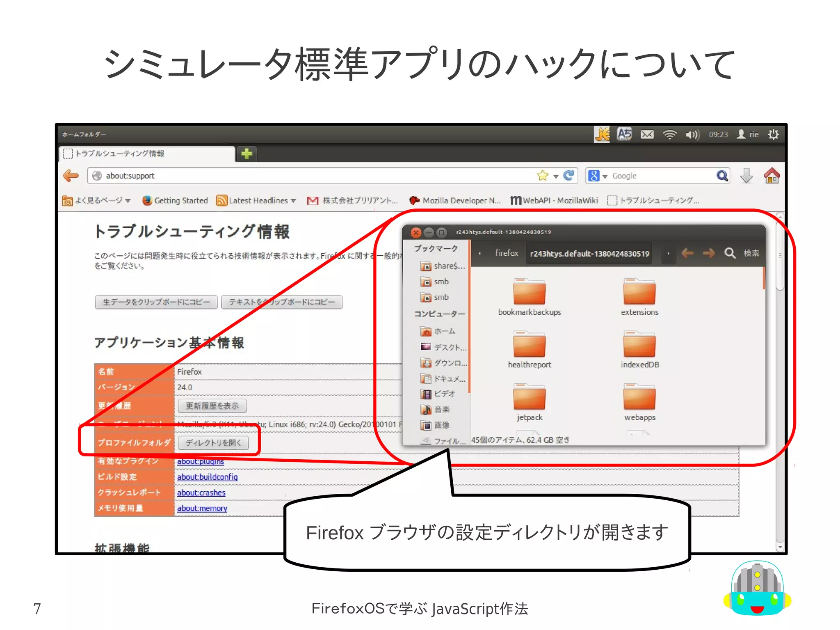Open the Wi-Fi network indicator
The height and width of the screenshot is (630, 840).
[x=669, y=134]
